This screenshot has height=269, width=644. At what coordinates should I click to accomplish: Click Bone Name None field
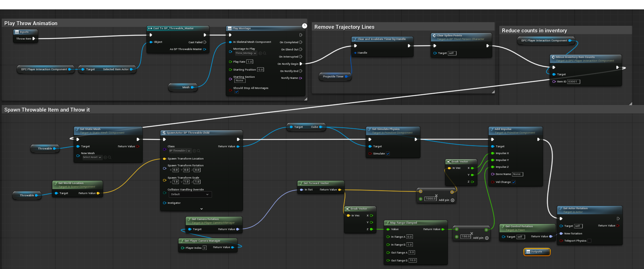pyautogui.click(x=517, y=174)
